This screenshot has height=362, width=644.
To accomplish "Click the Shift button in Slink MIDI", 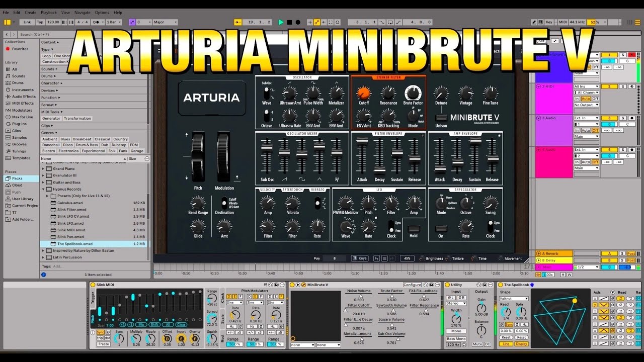I will 154,325.
